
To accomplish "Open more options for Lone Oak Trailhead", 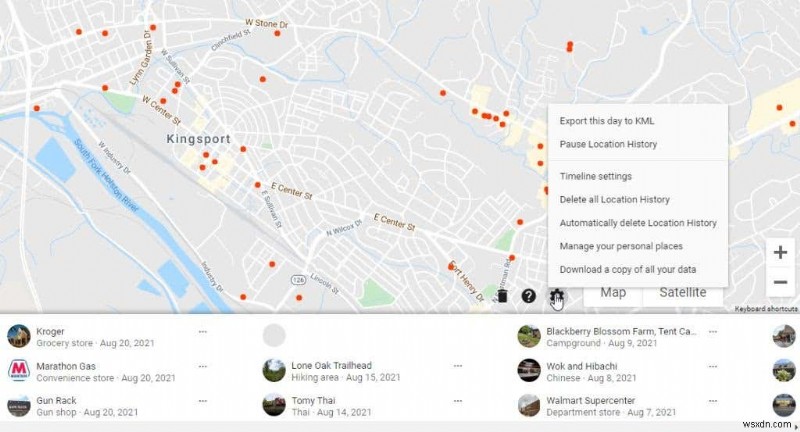I will tap(458, 366).
